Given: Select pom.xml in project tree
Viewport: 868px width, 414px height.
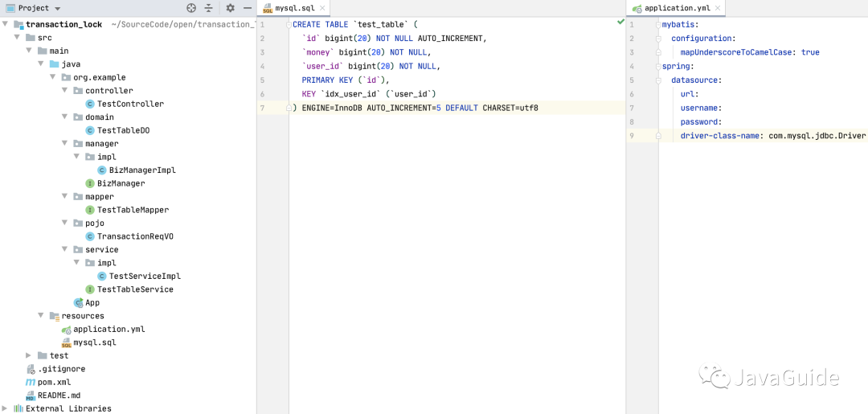Looking at the screenshot, I should coord(55,382).
